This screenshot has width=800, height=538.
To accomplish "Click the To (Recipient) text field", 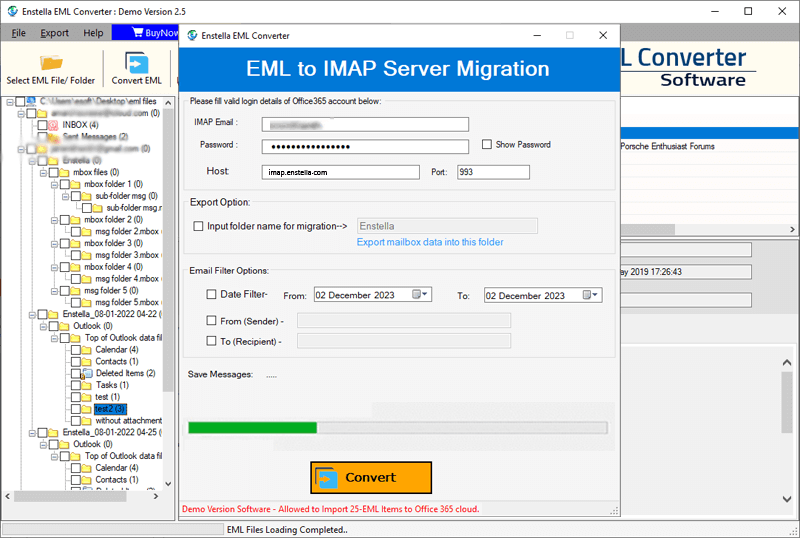I will point(404,340).
